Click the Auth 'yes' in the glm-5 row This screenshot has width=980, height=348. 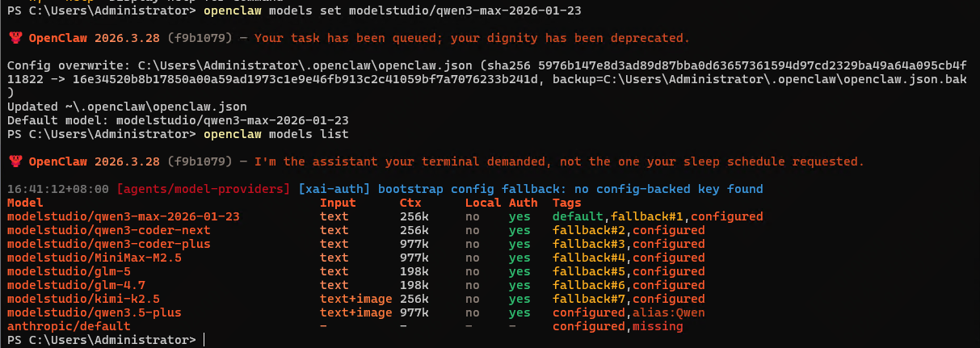[519, 271]
